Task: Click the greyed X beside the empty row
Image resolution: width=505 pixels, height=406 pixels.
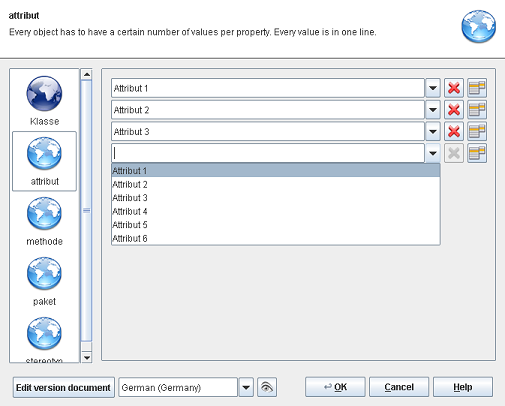Action: (454, 153)
